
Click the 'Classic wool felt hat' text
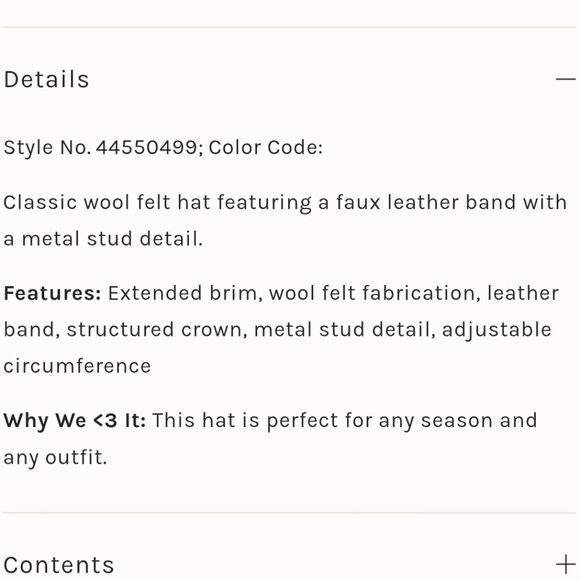(107, 202)
